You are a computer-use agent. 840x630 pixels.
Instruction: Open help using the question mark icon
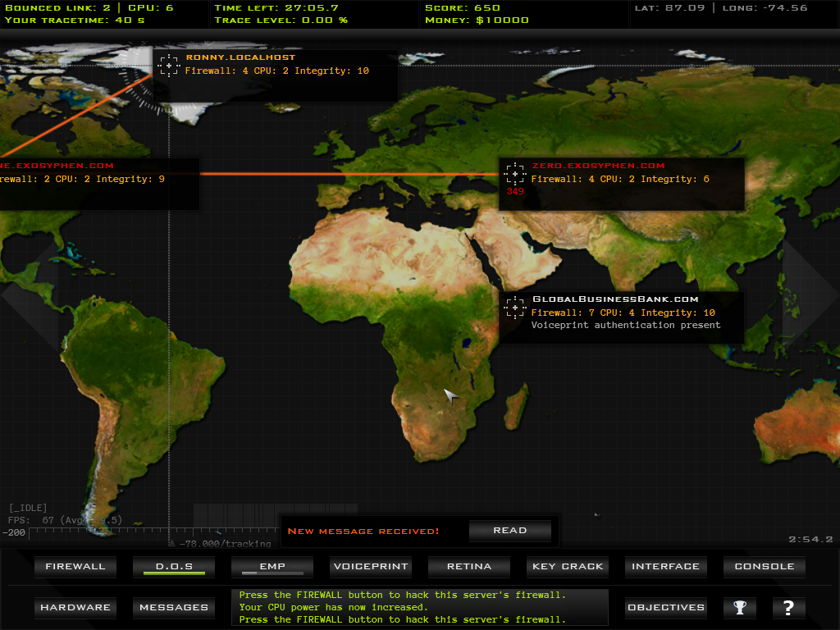(x=788, y=608)
